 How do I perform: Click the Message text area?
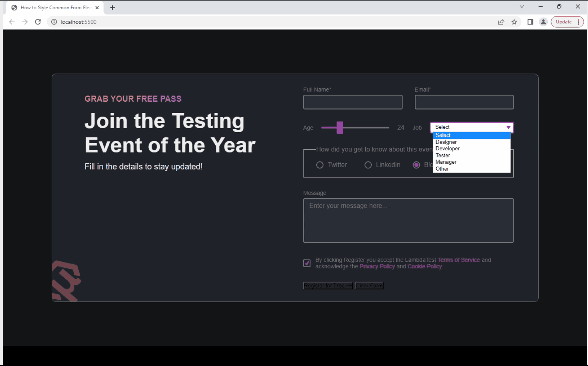408,220
